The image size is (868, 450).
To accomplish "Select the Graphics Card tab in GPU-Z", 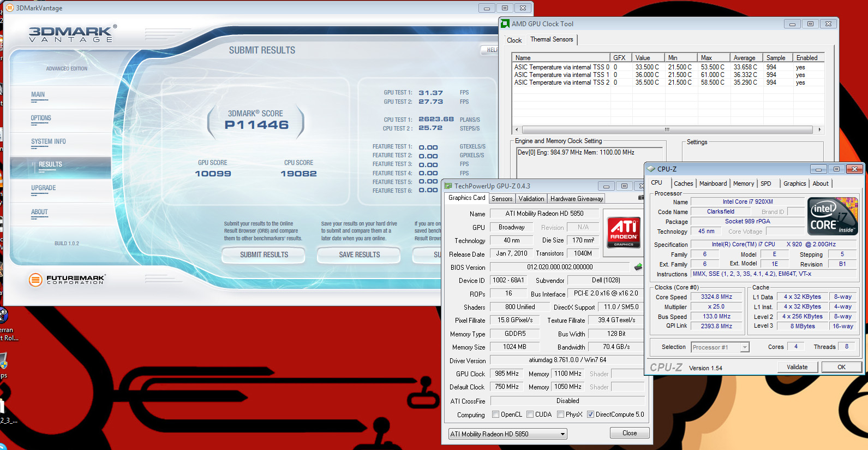I will click(466, 198).
